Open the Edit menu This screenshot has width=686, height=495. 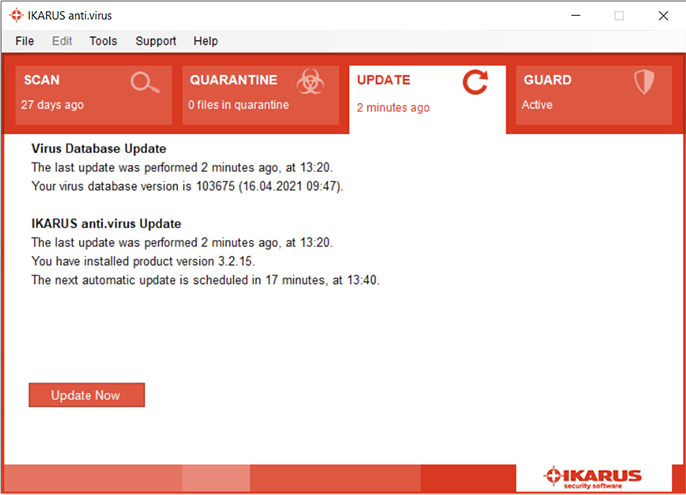pyautogui.click(x=62, y=41)
